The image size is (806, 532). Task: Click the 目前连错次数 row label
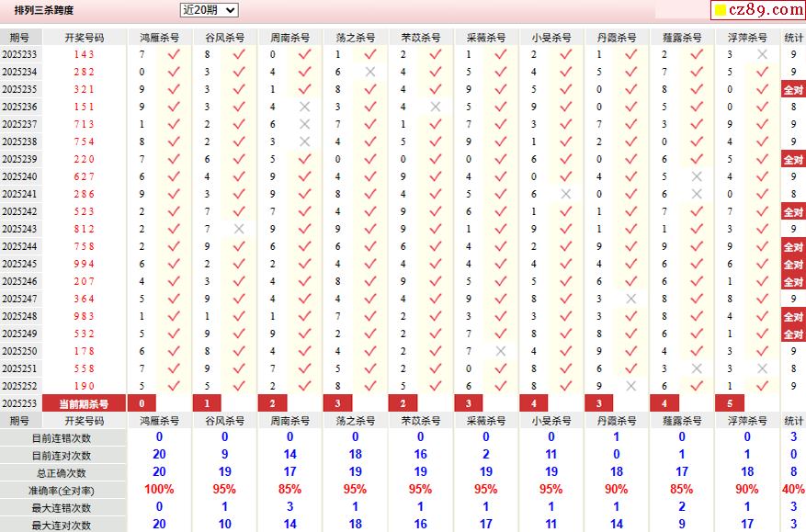62,438
